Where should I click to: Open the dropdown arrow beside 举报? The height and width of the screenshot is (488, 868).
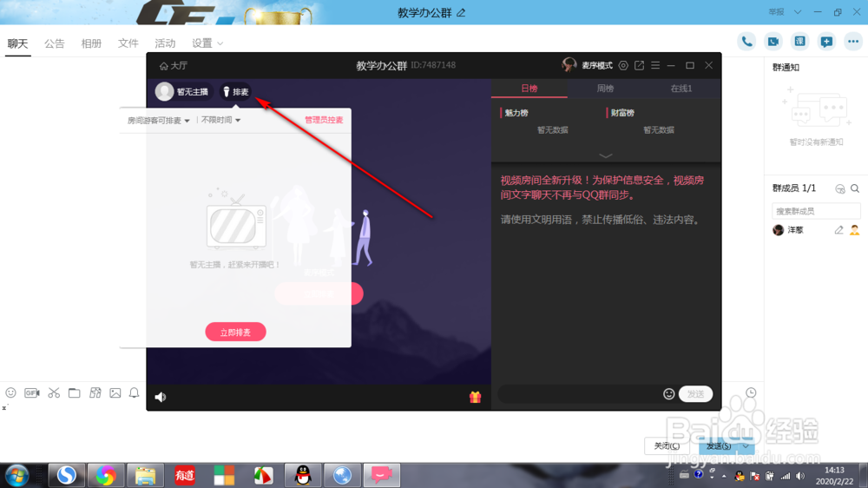click(798, 12)
